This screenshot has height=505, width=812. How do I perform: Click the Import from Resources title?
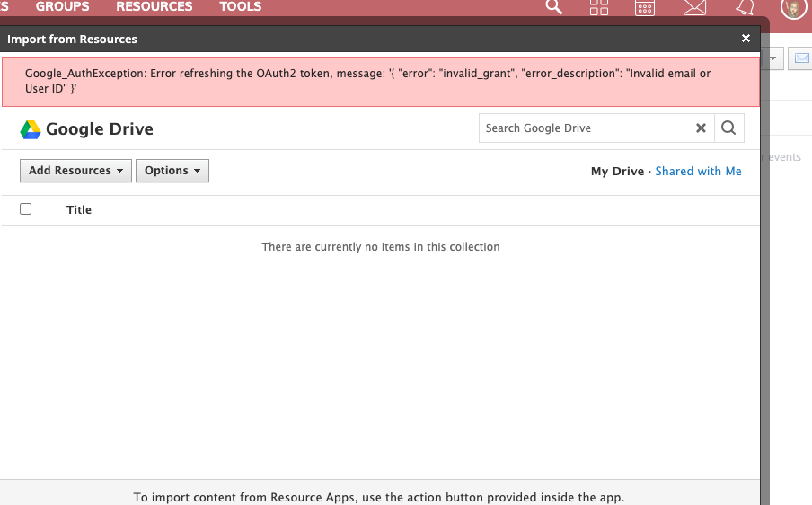pyautogui.click(x=72, y=39)
